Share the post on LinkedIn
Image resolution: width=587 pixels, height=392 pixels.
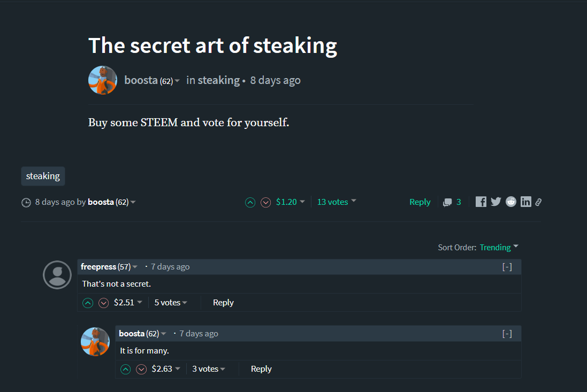(x=526, y=202)
